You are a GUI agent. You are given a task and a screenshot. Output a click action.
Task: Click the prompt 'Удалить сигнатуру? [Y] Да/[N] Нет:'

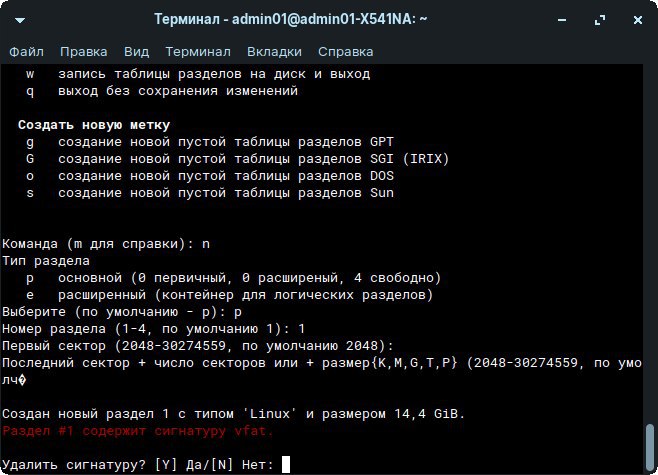tap(138, 465)
